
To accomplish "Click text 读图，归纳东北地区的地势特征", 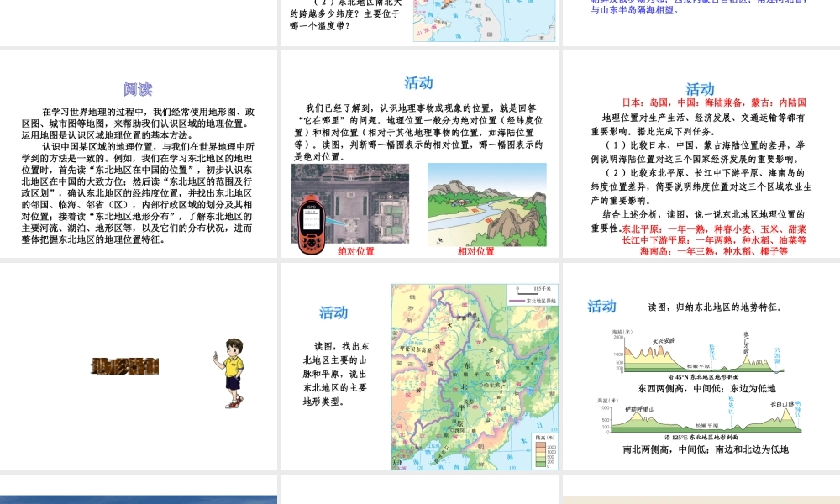I will 715,307.
